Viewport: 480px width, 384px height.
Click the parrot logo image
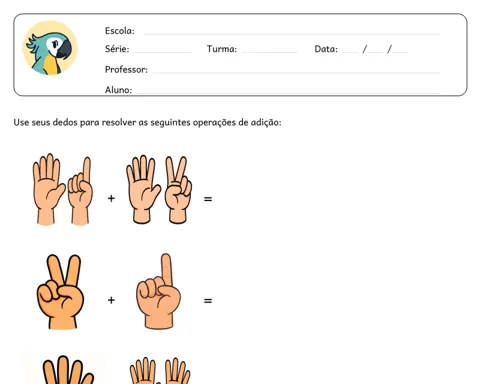(x=50, y=48)
